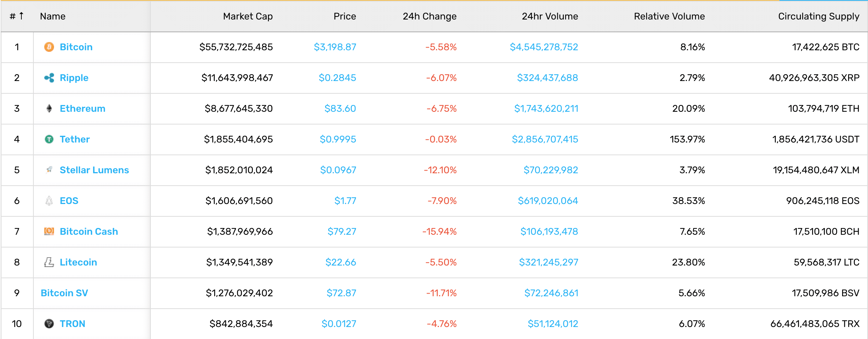Viewport: 868px width, 339px height.
Task: Open Tether 24hr volume $2,856,707,415 link
Action: [545, 139]
